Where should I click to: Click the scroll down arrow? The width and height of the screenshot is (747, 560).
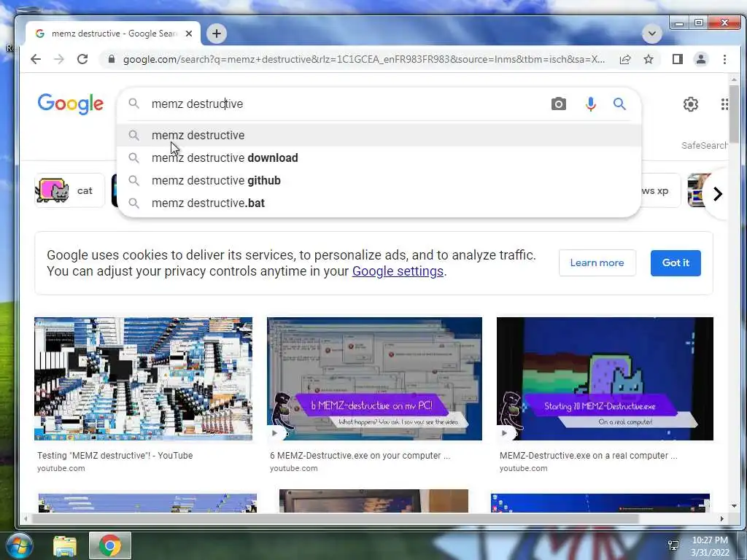point(734,506)
